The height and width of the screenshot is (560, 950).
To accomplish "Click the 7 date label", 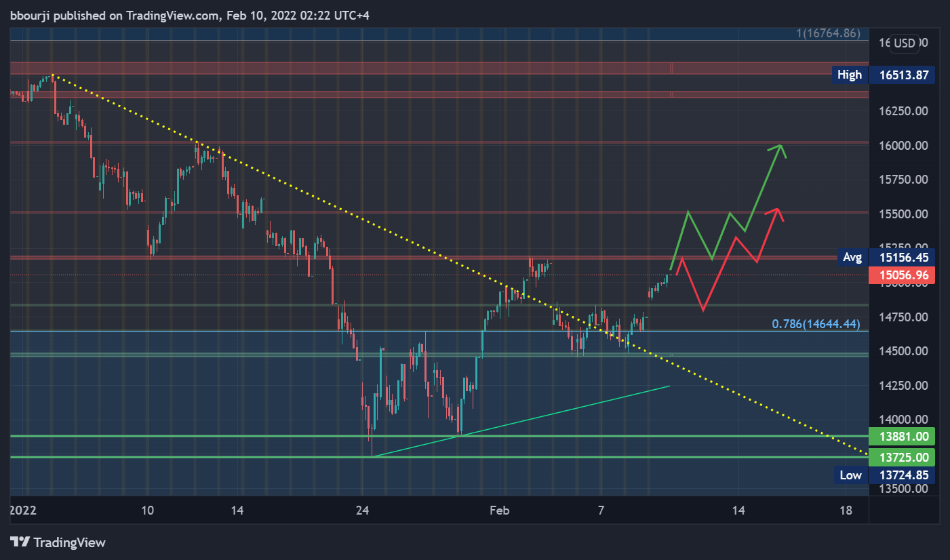I will [x=601, y=510].
